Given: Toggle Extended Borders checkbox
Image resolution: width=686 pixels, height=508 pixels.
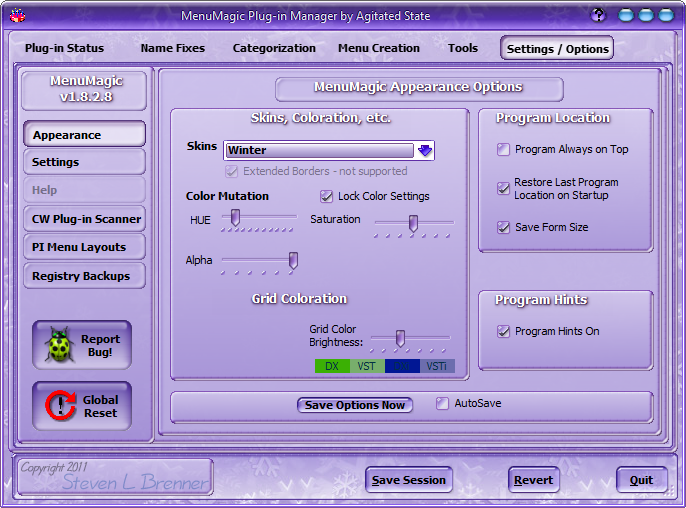Looking at the screenshot, I should pos(231,171).
